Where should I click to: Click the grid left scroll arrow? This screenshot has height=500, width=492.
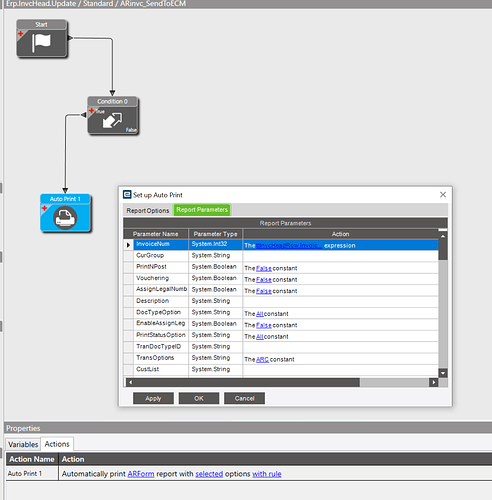click(x=130, y=382)
